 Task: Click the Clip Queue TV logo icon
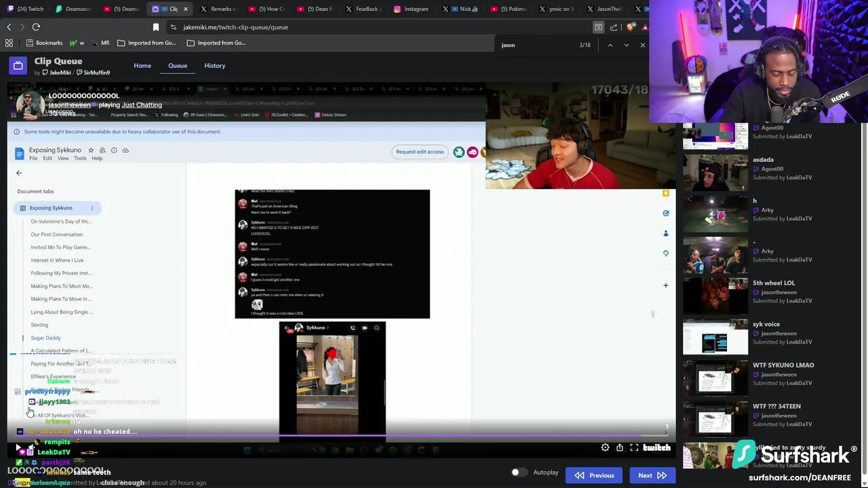(x=18, y=66)
